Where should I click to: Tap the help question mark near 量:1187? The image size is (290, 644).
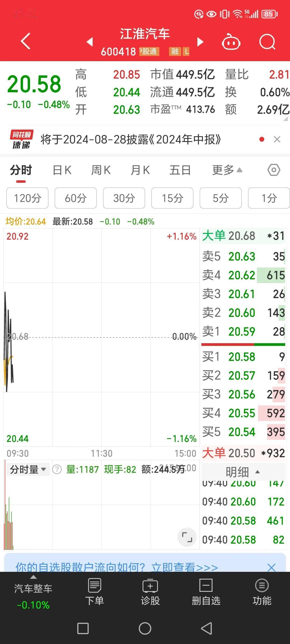[x=57, y=469]
